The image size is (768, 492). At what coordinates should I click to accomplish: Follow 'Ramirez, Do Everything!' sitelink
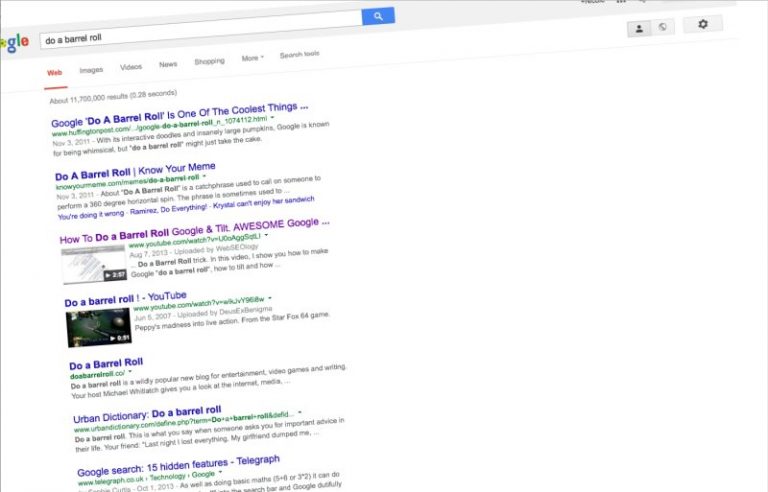pos(168,209)
